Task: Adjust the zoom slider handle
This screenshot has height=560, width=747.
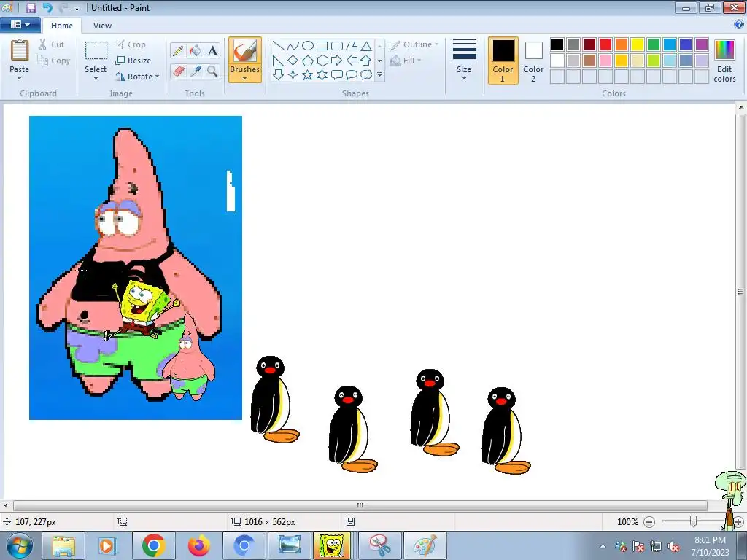Action: (694, 521)
